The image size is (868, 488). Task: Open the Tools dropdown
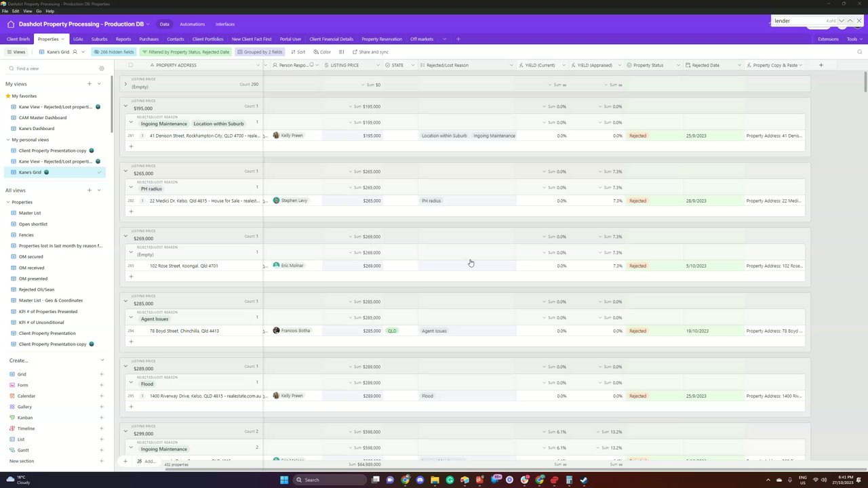tap(854, 39)
